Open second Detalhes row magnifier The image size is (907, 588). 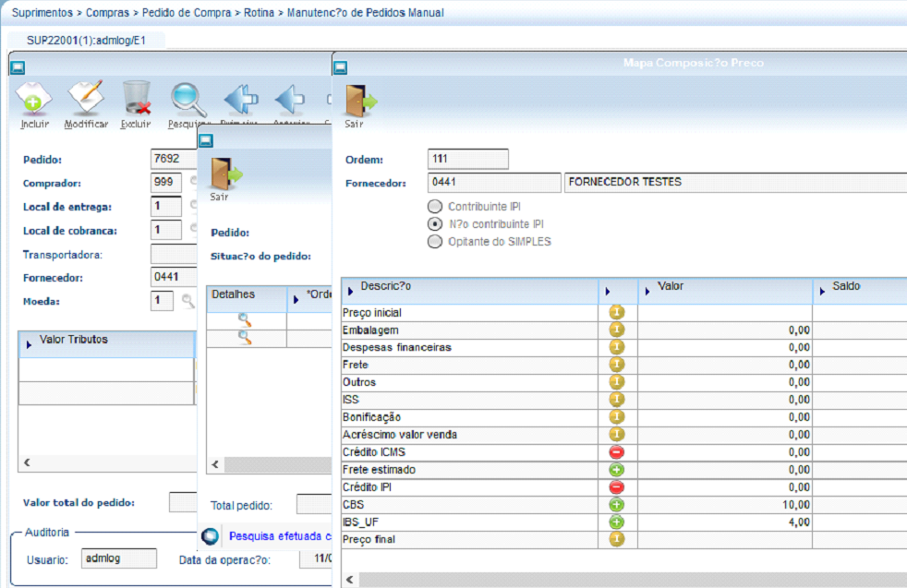pos(245,338)
